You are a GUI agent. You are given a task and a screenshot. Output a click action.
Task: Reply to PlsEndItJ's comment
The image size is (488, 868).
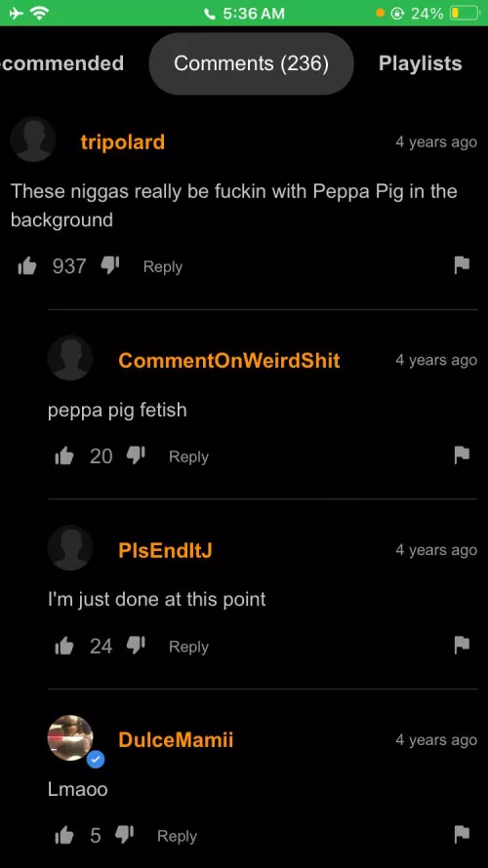pyautogui.click(x=189, y=647)
